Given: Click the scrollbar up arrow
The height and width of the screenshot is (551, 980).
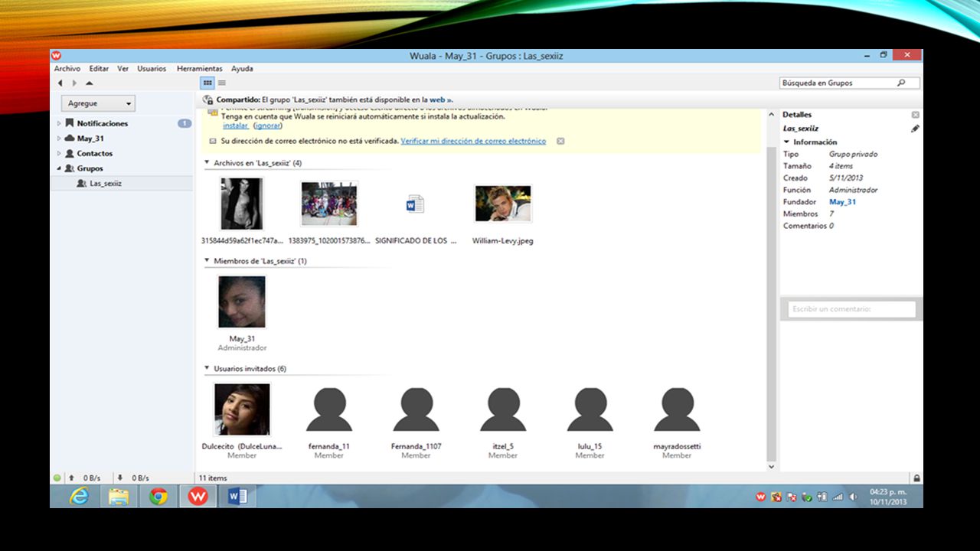Looking at the screenshot, I should [771, 115].
